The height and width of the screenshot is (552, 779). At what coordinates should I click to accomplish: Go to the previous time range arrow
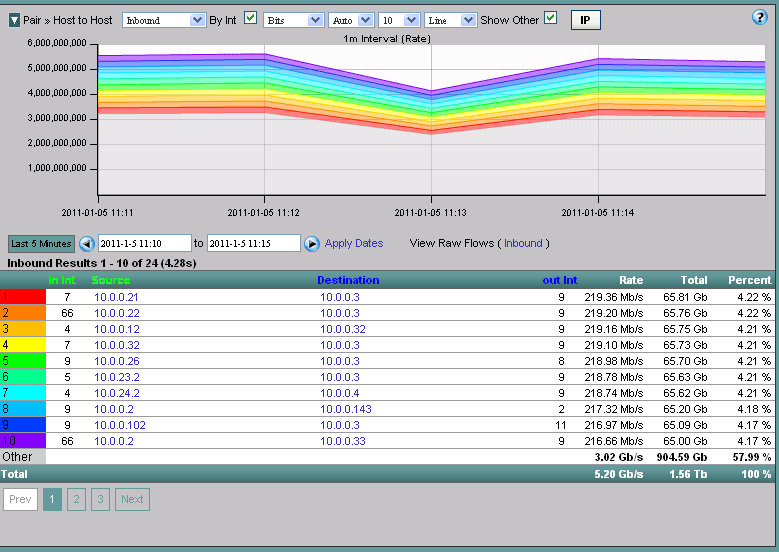click(x=87, y=243)
